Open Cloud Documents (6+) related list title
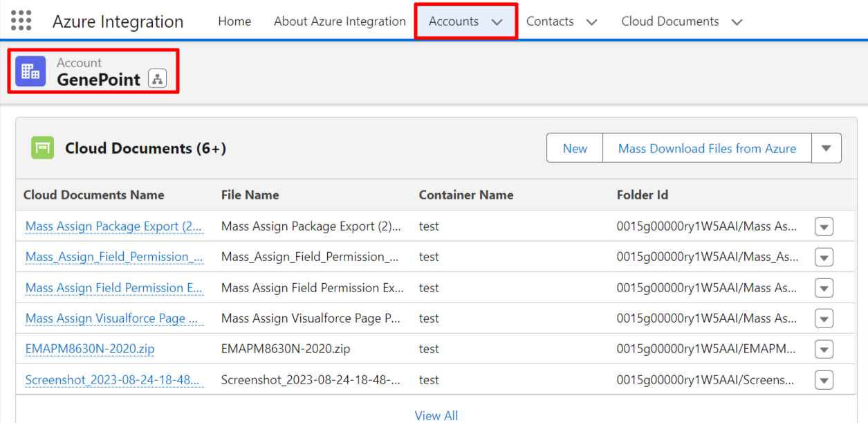868x423 pixels. point(145,148)
